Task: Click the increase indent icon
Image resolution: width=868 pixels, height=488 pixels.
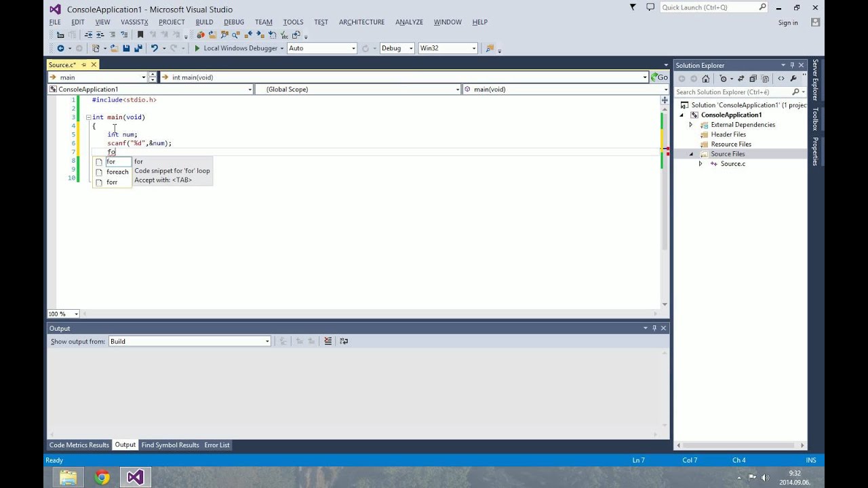Action: click(x=100, y=35)
